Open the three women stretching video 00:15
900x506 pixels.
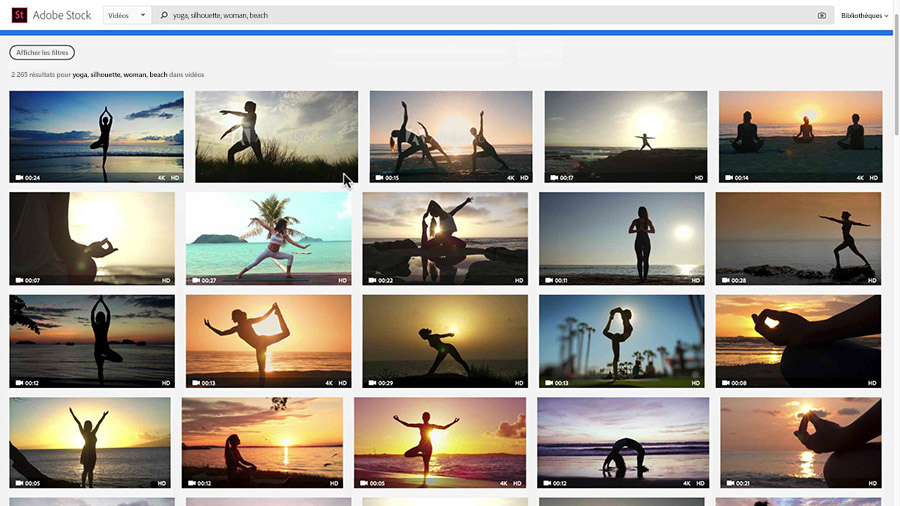[x=451, y=137]
